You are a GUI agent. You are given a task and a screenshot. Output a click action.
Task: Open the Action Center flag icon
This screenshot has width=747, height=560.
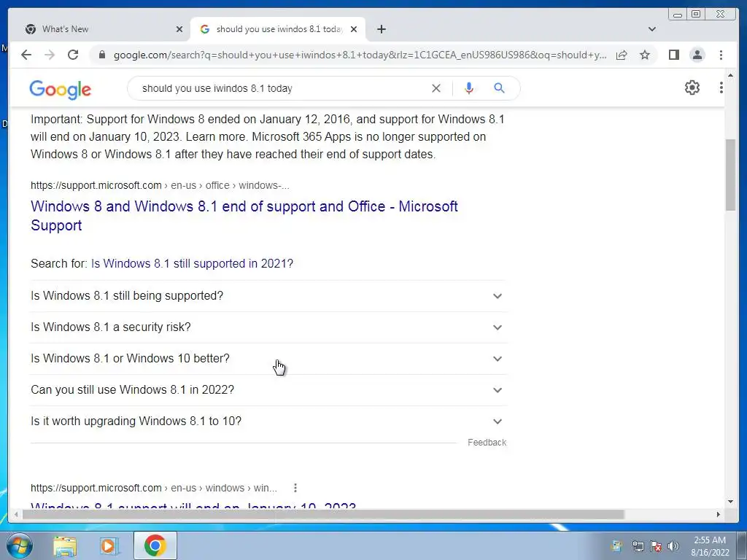click(x=656, y=546)
